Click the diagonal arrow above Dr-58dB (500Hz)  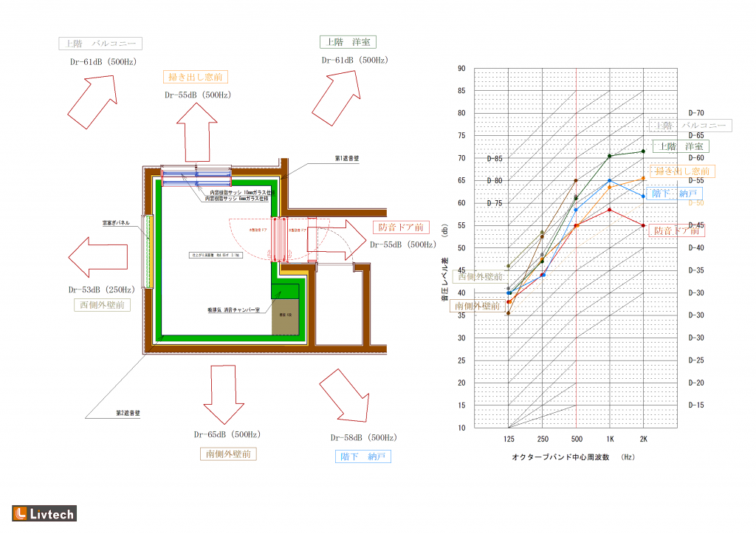click(346, 396)
